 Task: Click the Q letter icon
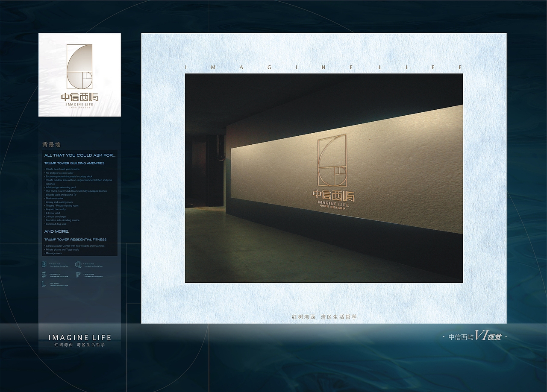point(78,265)
